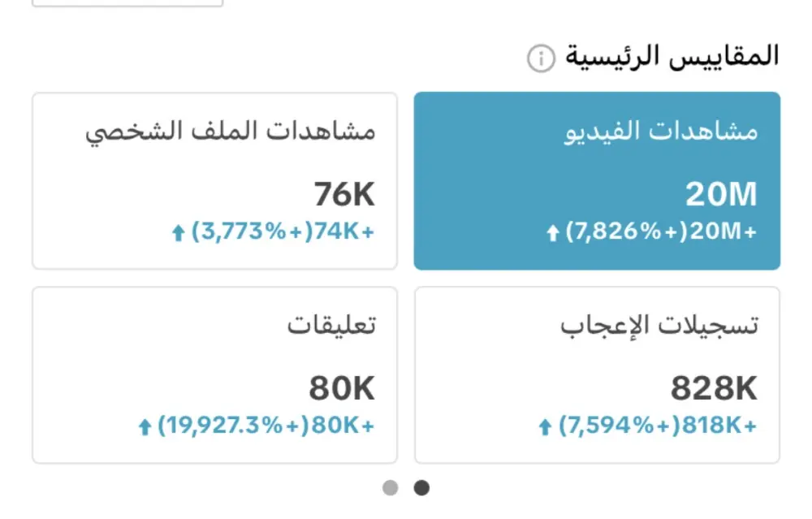Click the gray pagination dot to change page

coord(390,488)
